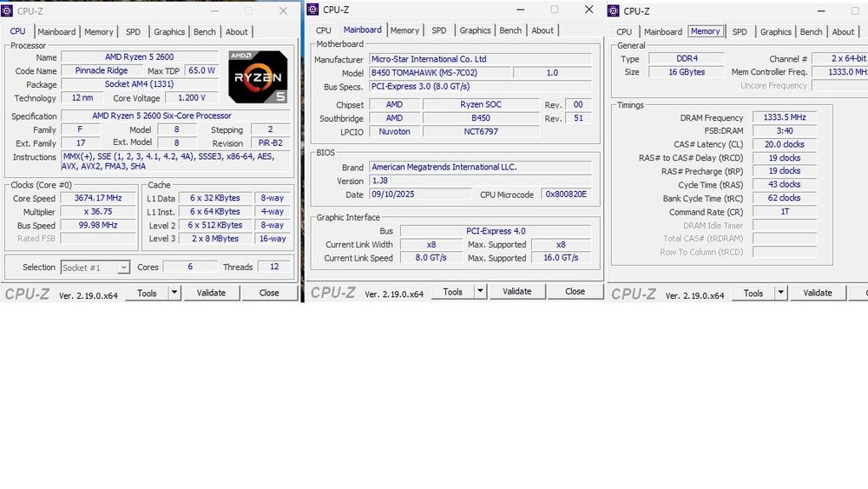Click the American Megatrends BIOS brand field
This screenshot has height=489, width=868.
[480, 167]
